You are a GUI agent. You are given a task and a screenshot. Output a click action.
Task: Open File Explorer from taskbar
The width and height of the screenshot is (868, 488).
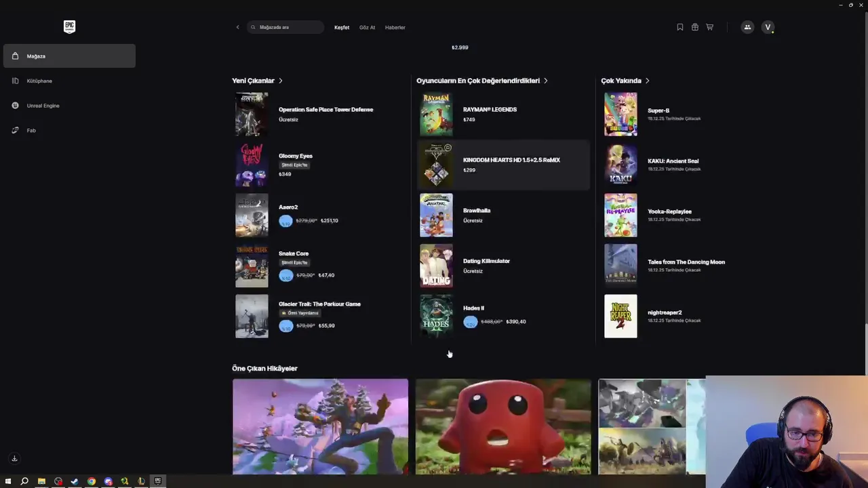[41, 481]
